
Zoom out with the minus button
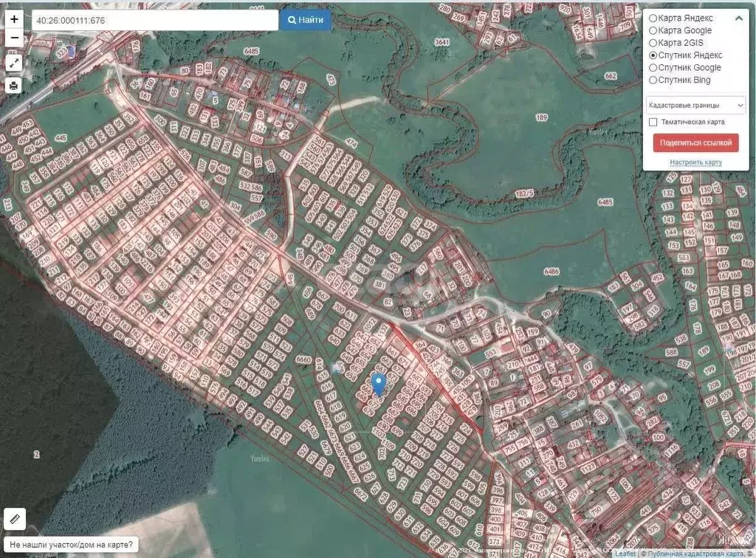[x=14, y=38]
